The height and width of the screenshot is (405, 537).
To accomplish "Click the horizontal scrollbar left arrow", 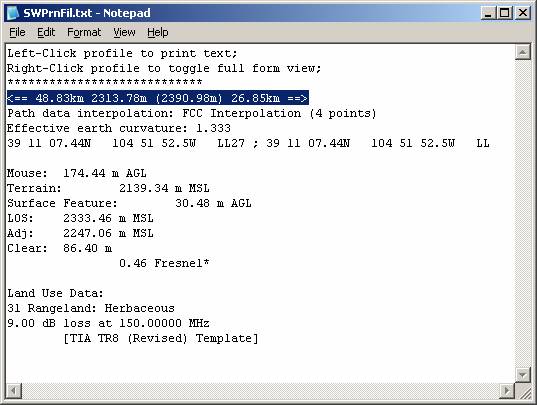I will 14,390.
